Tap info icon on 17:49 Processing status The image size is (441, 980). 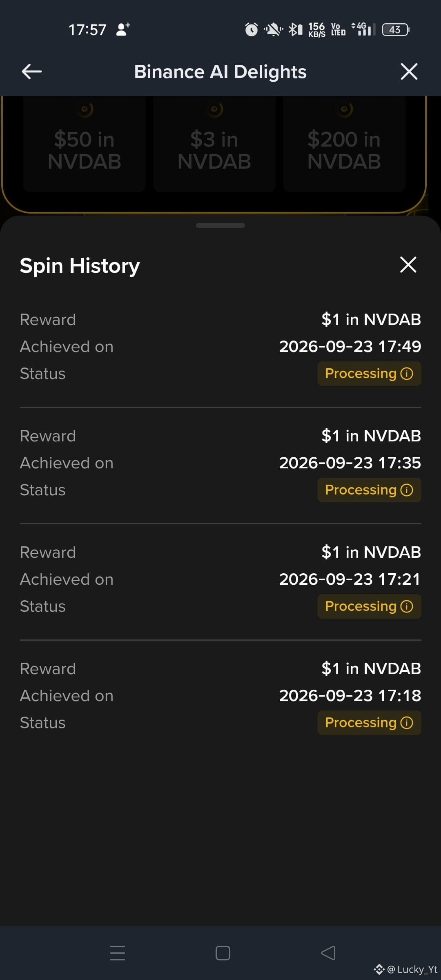pos(407,374)
